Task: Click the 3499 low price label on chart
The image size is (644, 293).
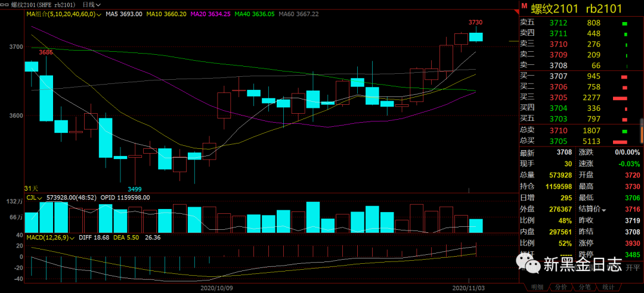Action: coord(134,189)
